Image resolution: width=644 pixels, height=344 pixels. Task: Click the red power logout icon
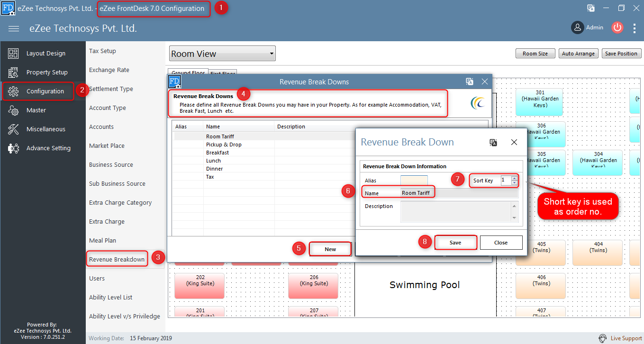point(617,27)
